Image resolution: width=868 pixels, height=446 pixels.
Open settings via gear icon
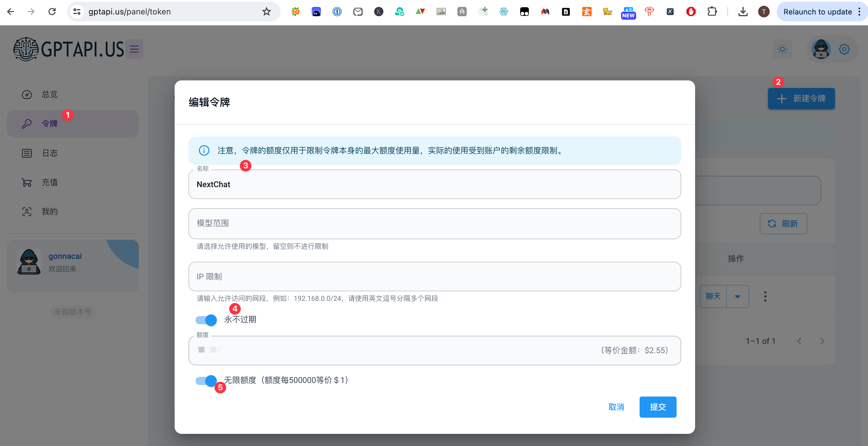click(844, 49)
